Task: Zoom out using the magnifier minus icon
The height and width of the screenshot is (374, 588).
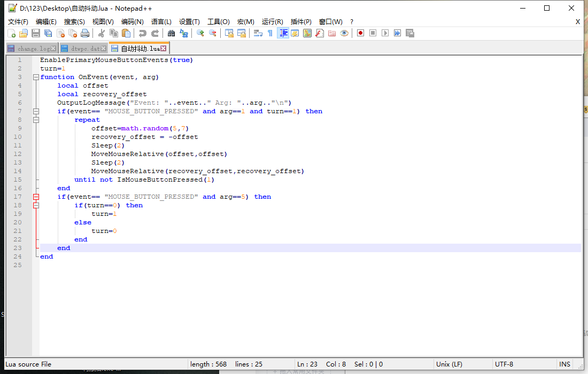Action: click(213, 33)
